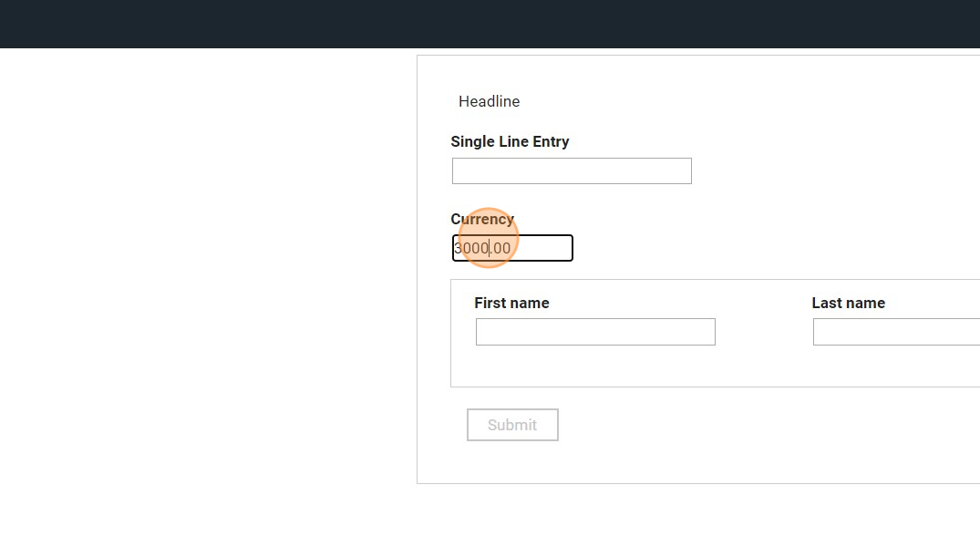
Task: Click the "Single Line Entry" label
Action: [x=510, y=142]
